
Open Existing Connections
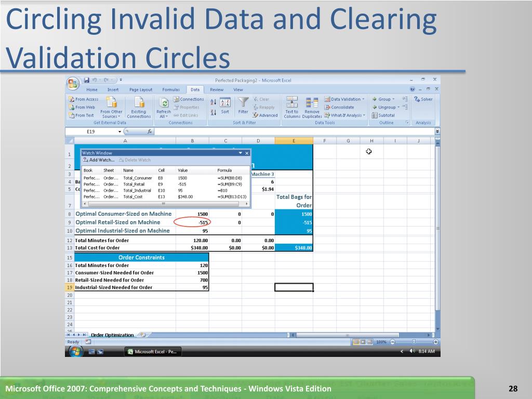pyautogui.click(x=138, y=108)
